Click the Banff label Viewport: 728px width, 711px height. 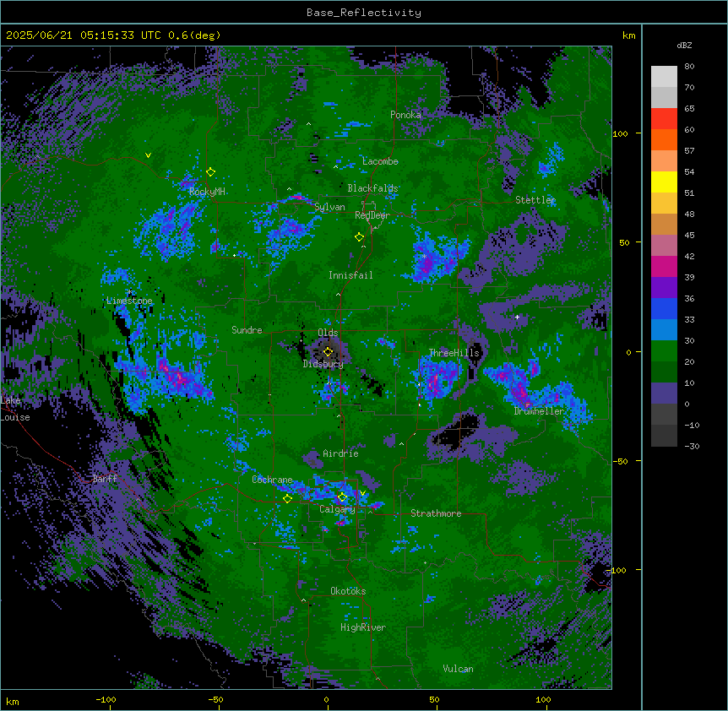pyautogui.click(x=105, y=479)
